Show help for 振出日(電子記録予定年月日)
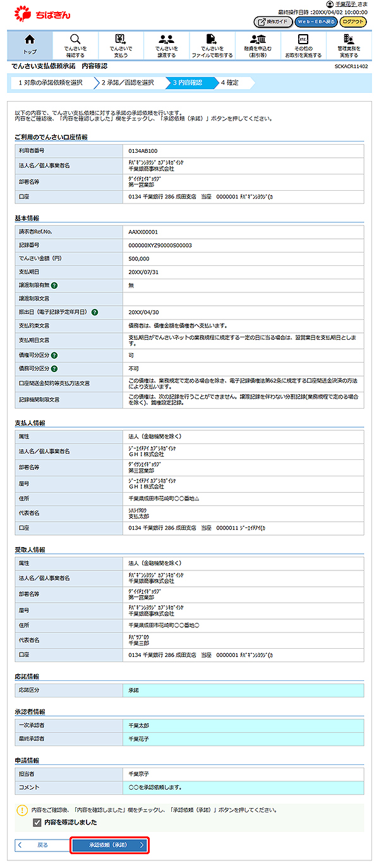 (94, 312)
